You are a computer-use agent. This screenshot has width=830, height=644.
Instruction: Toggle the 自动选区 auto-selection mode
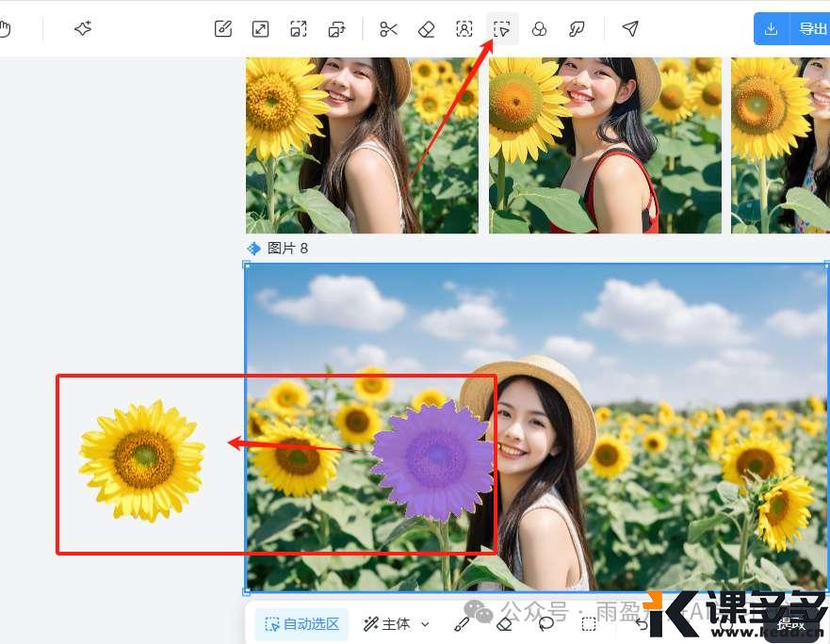coord(301,624)
